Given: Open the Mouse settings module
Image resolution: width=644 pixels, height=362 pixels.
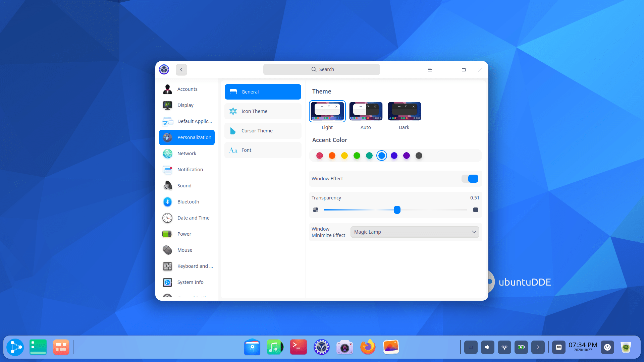Looking at the screenshot, I should pyautogui.click(x=187, y=250).
